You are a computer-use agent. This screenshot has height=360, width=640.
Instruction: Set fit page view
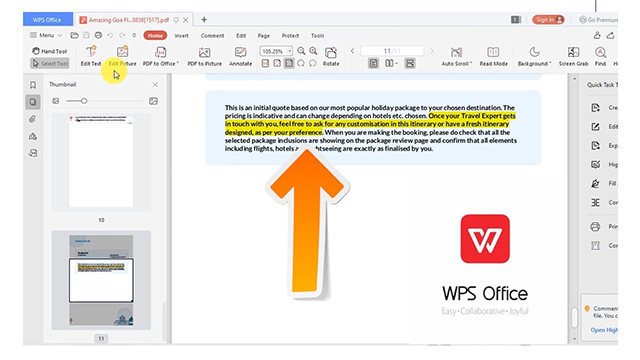(x=277, y=63)
